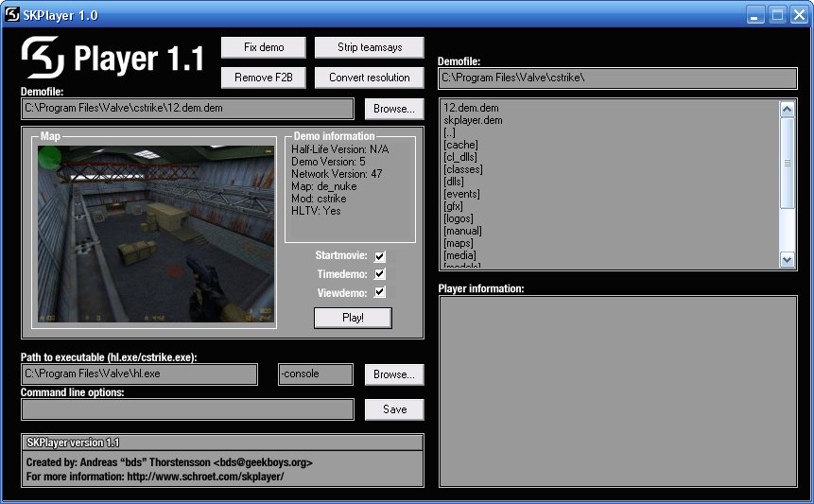The image size is (814, 504).
Task: Toggle the Timedemo checkbox
Action: (x=380, y=274)
